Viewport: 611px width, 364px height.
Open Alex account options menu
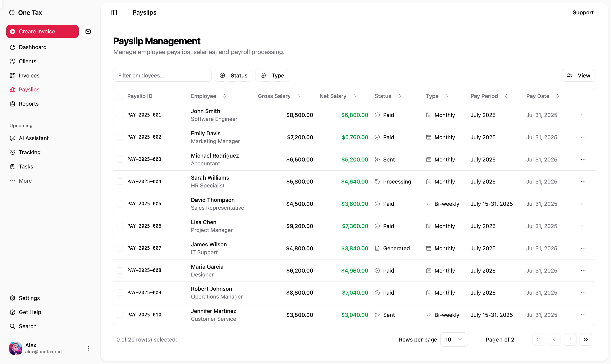(88, 348)
